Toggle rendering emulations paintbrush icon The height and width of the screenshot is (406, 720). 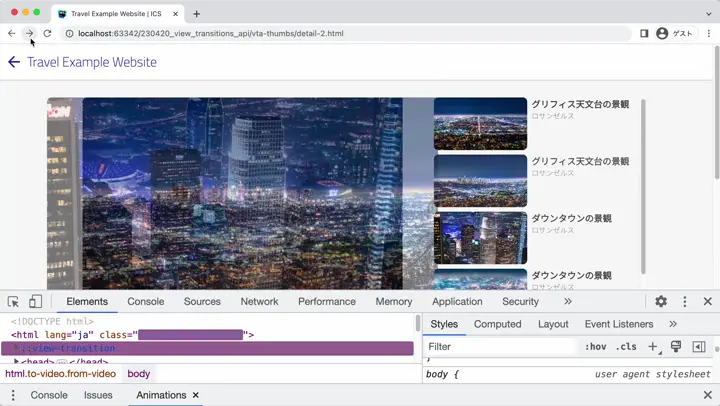point(675,347)
